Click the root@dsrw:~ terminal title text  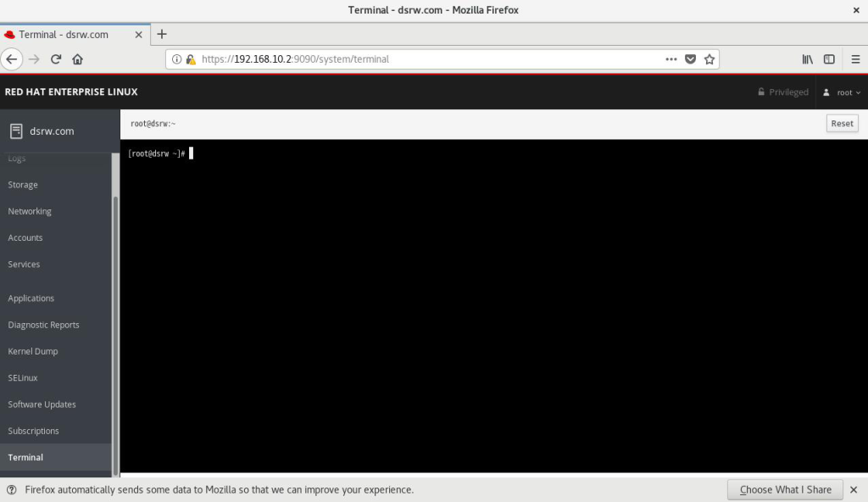153,124
